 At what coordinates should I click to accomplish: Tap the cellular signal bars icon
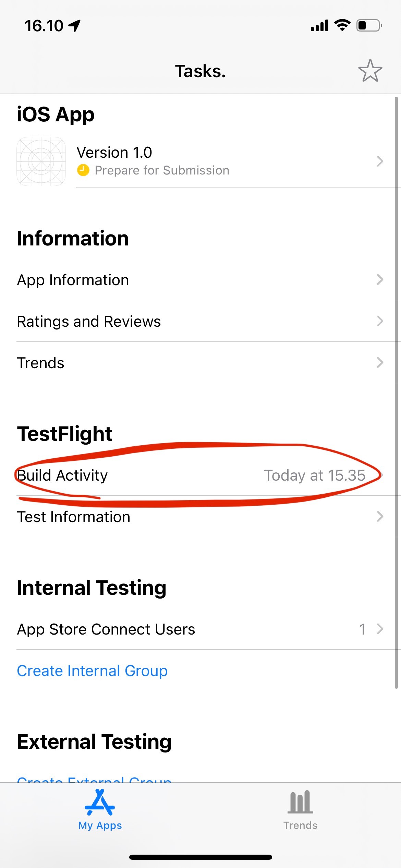coord(319,26)
